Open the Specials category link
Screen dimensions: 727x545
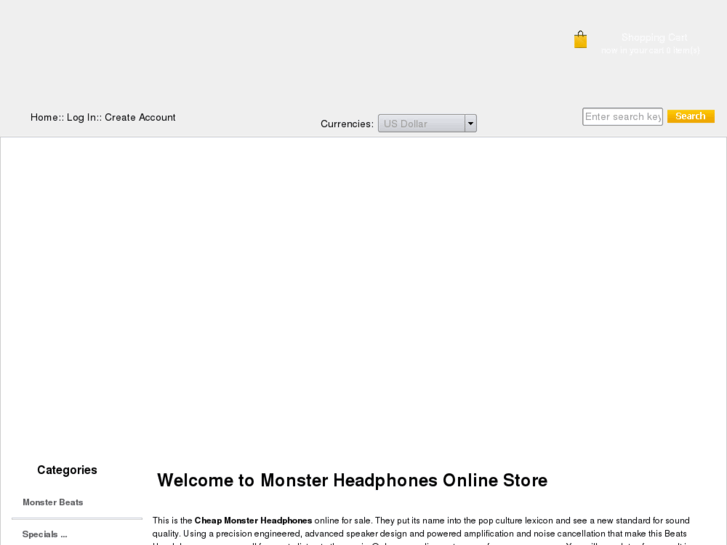45,534
